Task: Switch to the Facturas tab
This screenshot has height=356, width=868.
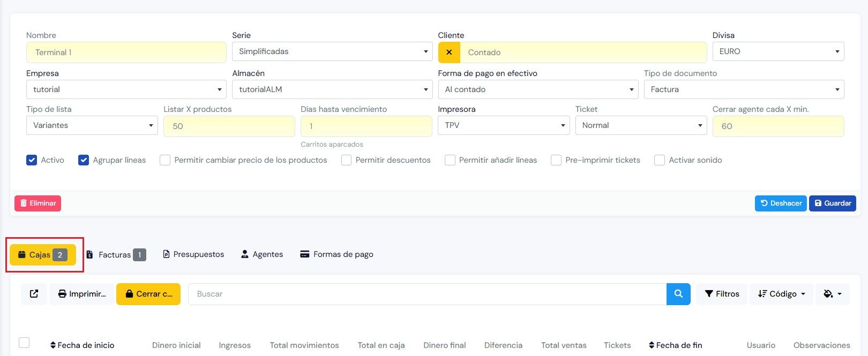Action: point(116,255)
